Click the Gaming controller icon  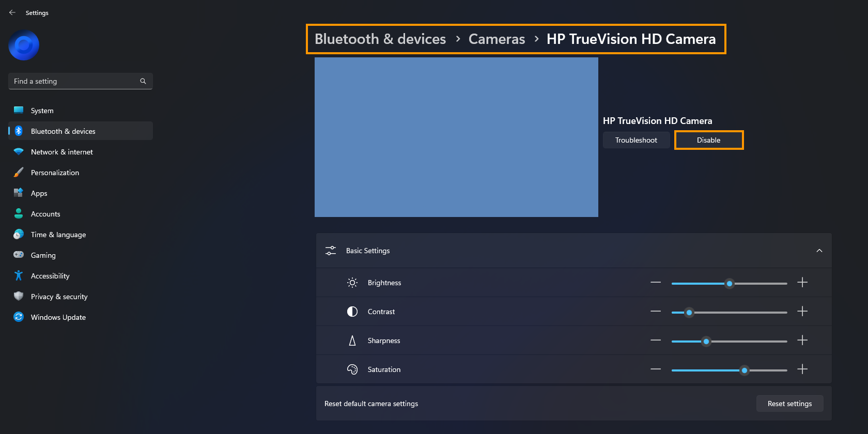tap(19, 255)
